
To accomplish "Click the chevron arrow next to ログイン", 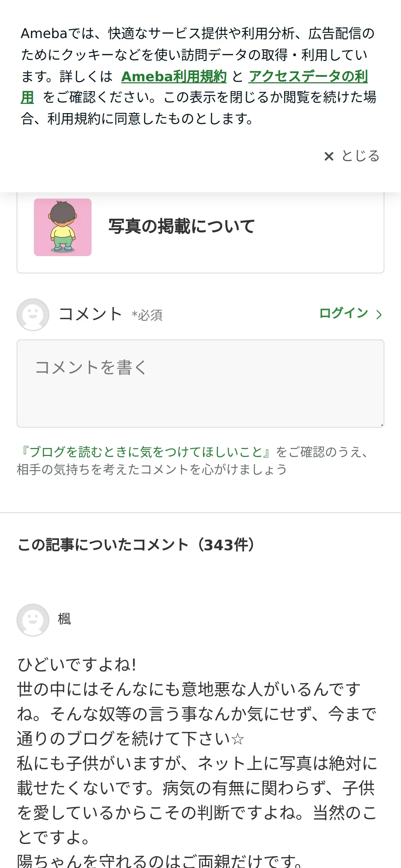I will tap(379, 315).
